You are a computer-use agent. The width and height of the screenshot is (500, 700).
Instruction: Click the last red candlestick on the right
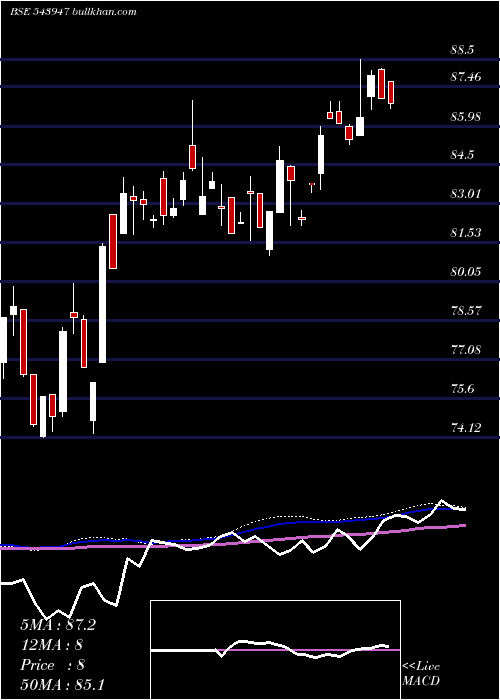391,94
